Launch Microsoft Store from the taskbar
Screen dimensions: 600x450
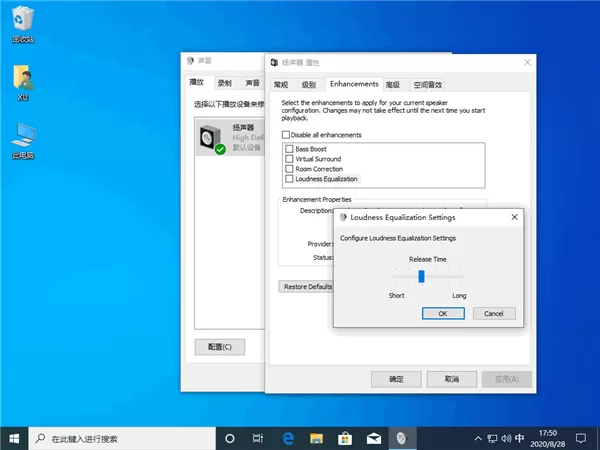point(345,438)
